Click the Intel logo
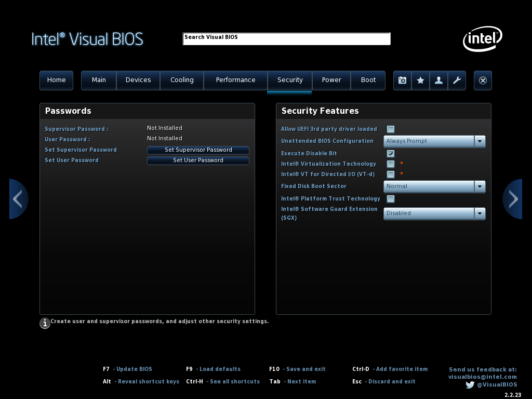532x399 pixels. point(483,39)
